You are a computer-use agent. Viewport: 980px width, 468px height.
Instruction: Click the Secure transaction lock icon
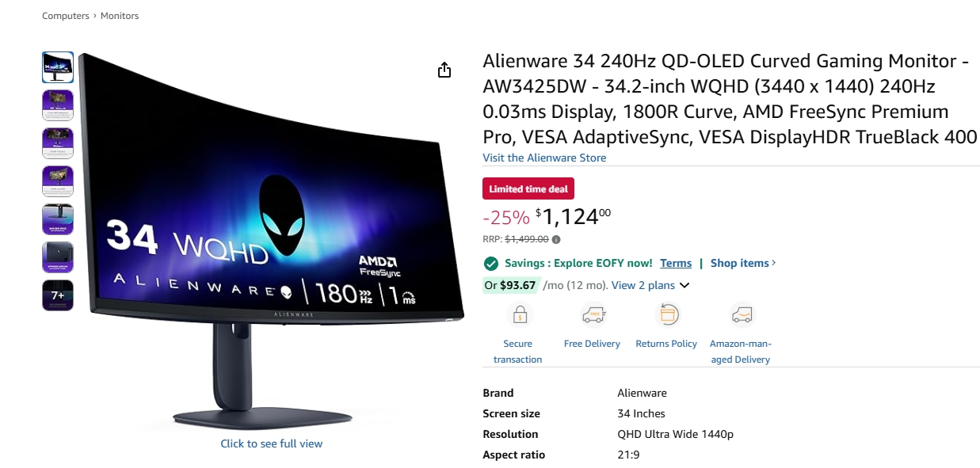520,315
